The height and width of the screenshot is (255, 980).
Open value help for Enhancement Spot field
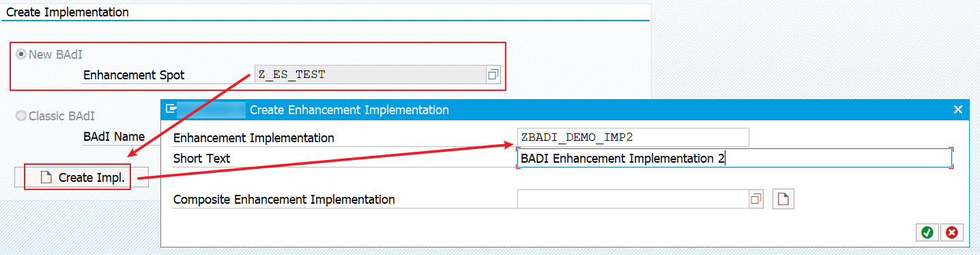(x=493, y=75)
